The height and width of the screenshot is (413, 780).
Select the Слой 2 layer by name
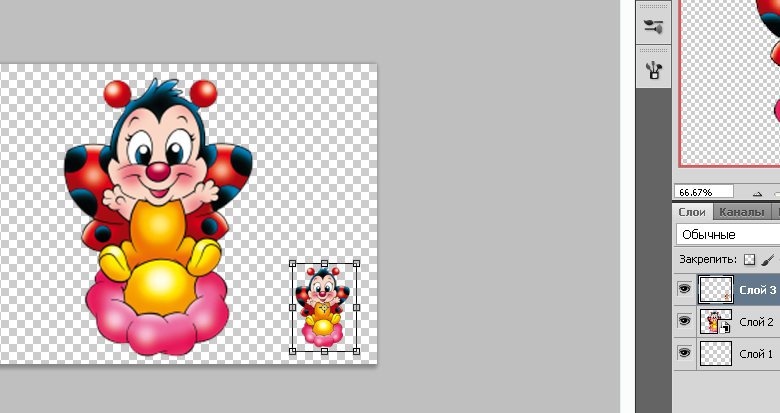pyautogui.click(x=756, y=322)
